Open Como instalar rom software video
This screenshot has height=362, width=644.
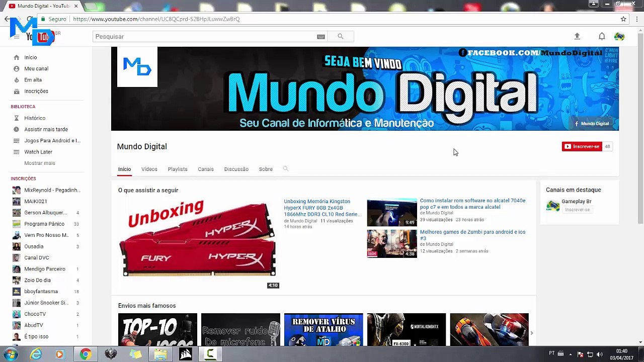click(472, 204)
